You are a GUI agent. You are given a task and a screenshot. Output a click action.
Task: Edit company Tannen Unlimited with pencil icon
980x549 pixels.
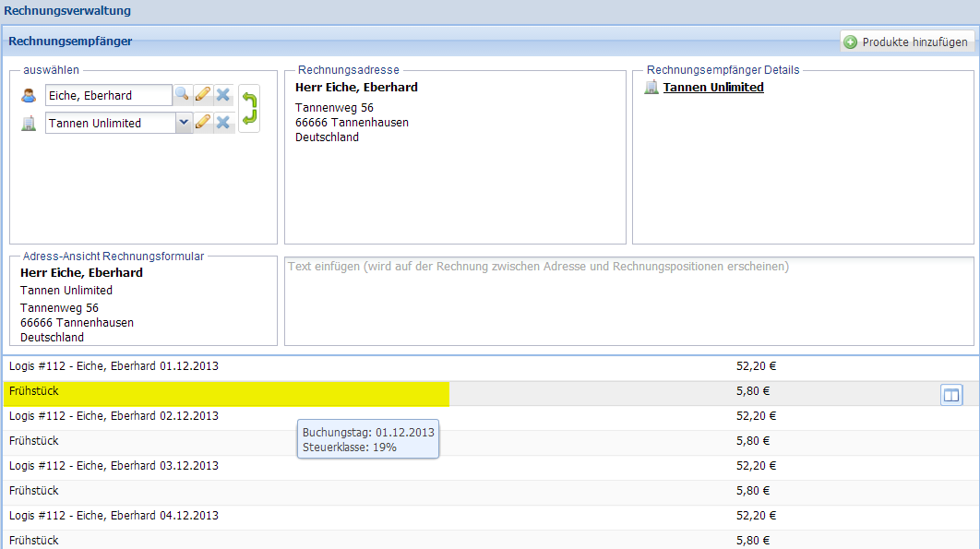click(x=203, y=123)
